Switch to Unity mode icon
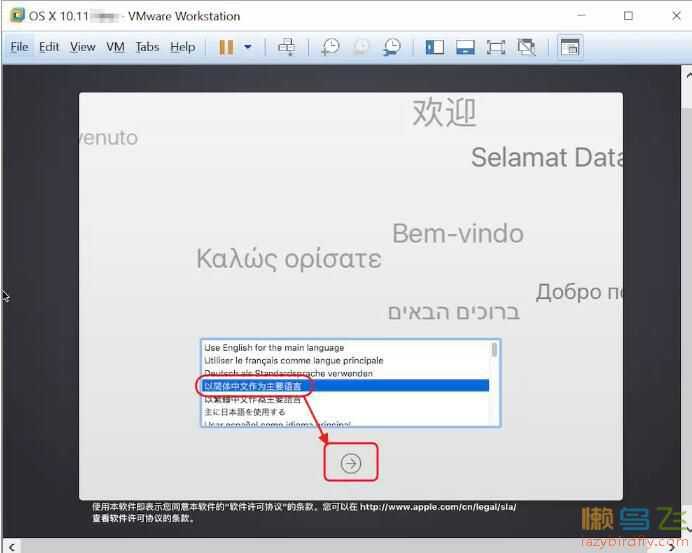The image size is (692, 553). click(527, 47)
